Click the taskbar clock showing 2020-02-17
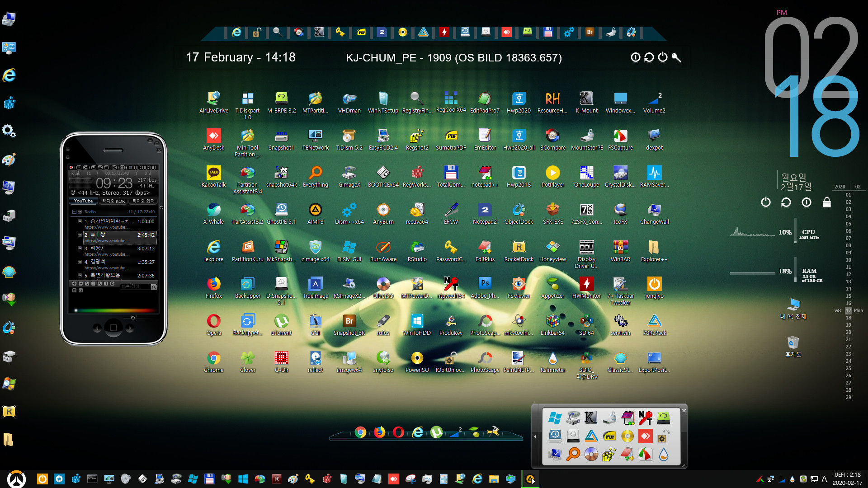 tap(847, 479)
